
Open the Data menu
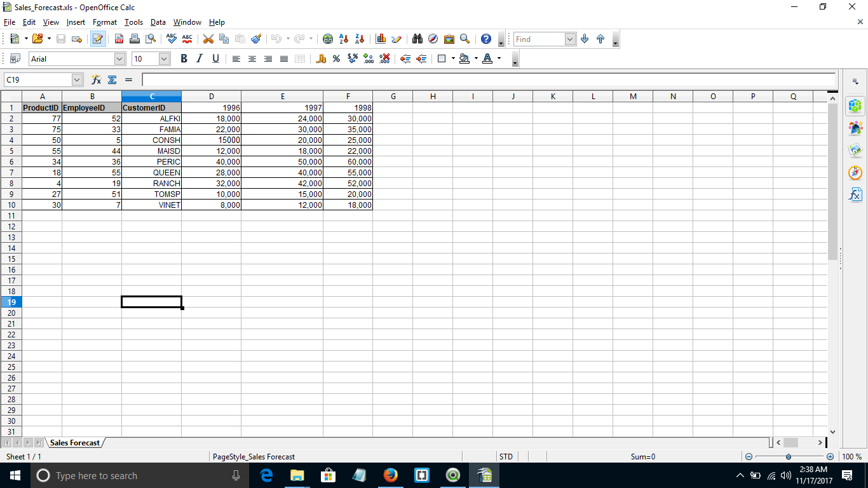point(158,22)
